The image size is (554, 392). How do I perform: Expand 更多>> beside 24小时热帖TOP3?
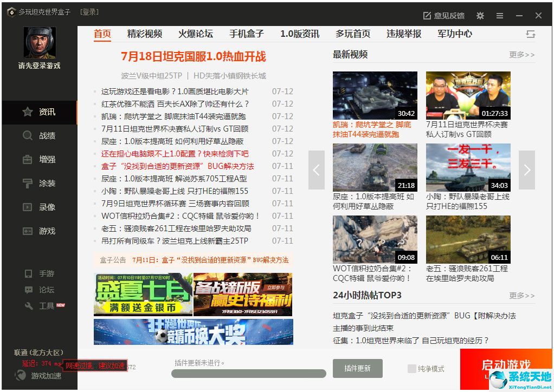pyautogui.click(x=522, y=295)
